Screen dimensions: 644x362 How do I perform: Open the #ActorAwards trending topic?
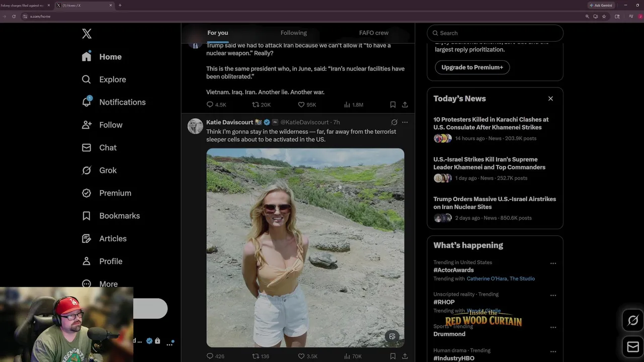coord(453,270)
